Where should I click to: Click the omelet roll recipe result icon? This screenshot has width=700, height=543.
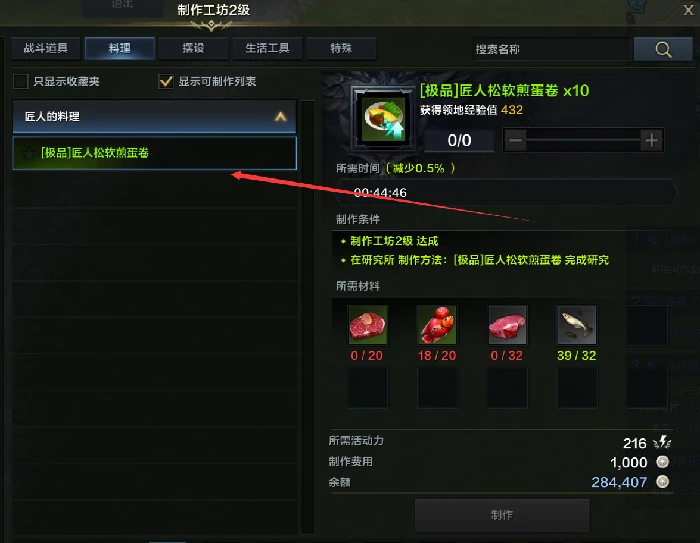tap(384, 119)
